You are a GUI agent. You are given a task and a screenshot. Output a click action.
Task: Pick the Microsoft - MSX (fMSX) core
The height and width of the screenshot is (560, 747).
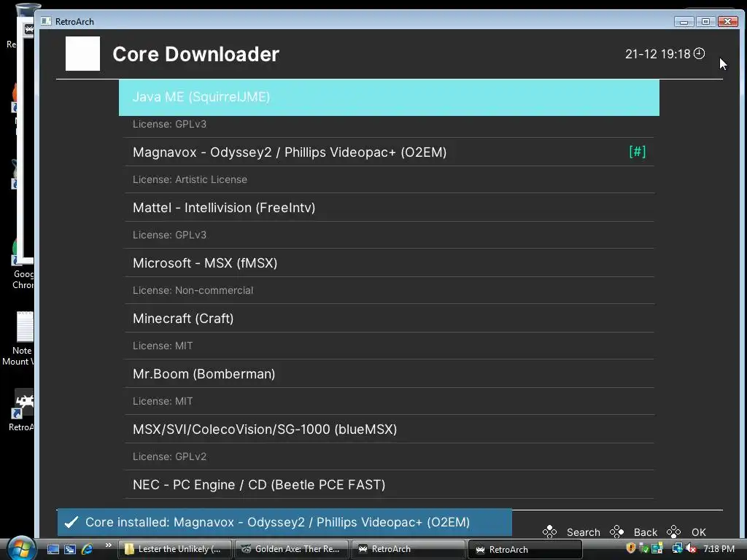389,262
